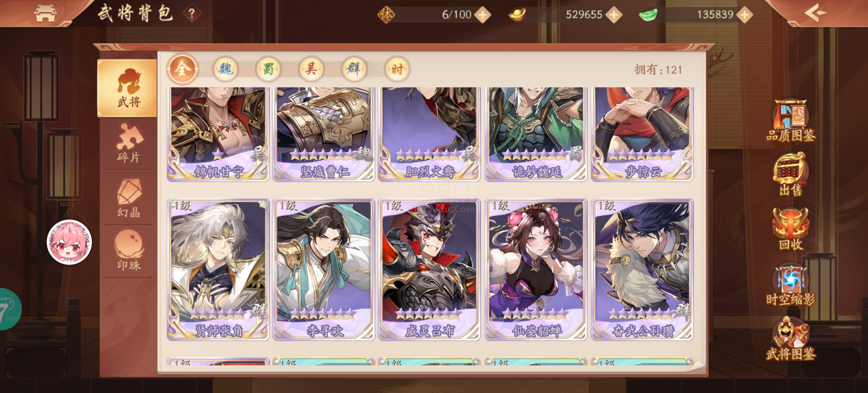The image size is (868, 393).
Task: Switch to the 碎片 fragments tab
Action: pos(128,143)
